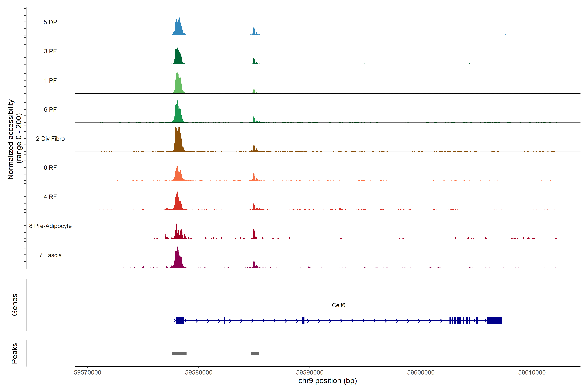The height and width of the screenshot is (392, 588).
Task: Select the 3 PF track label
Action: tap(50, 51)
